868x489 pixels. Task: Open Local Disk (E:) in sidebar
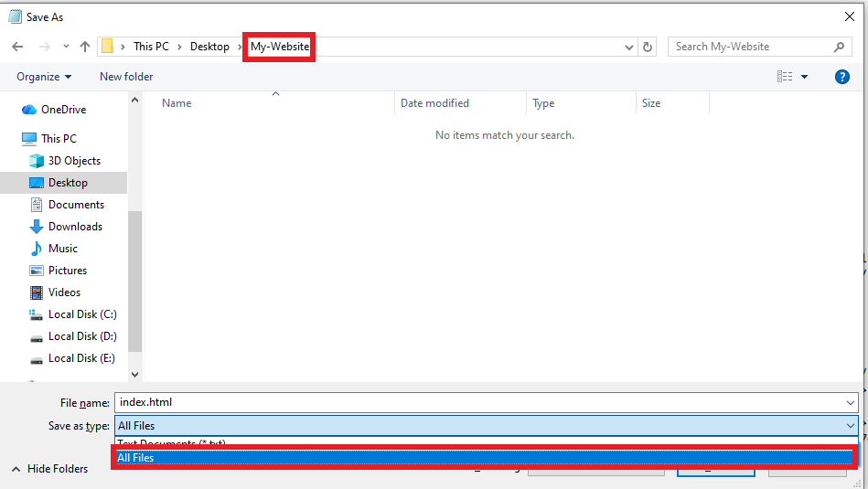click(x=81, y=358)
